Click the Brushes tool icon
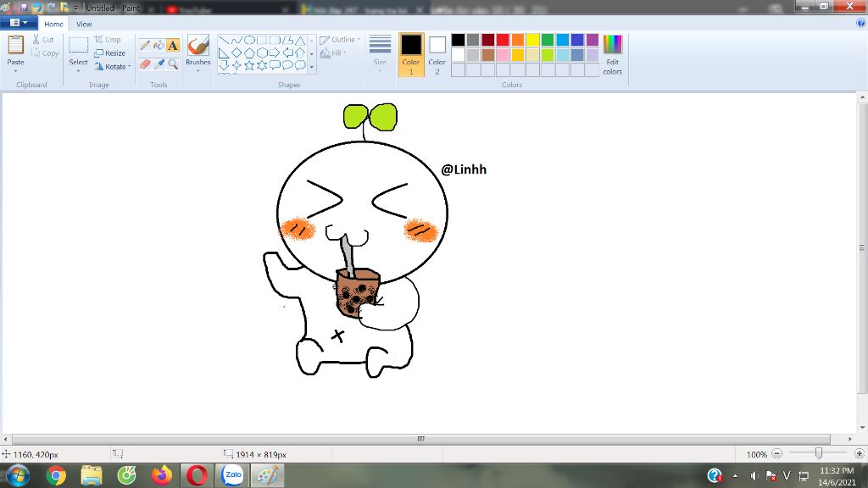868x488 pixels. tap(198, 46)
